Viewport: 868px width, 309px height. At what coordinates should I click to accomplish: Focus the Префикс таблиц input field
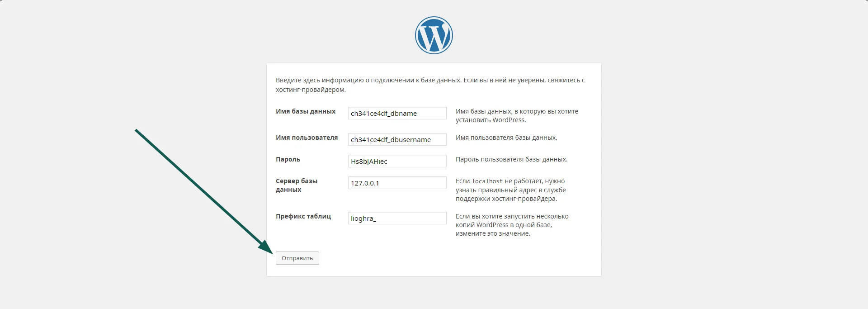click(x=397, y=218)
